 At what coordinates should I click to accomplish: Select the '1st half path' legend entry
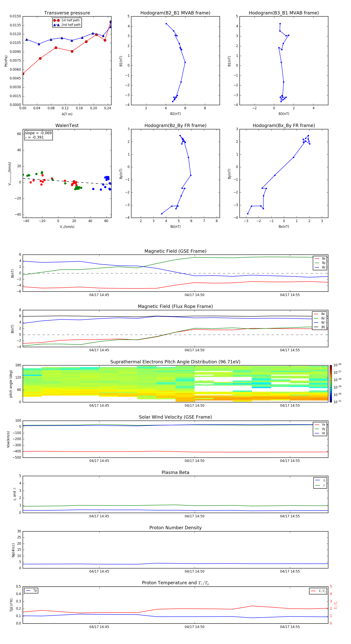pos(67,20)
